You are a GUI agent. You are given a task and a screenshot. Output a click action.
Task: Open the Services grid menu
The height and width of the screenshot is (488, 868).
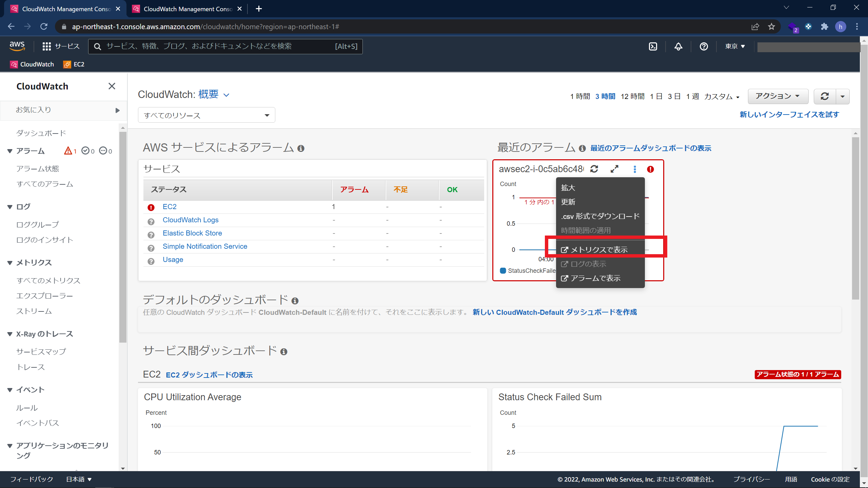pyautogui.click(x=61, y=46)
